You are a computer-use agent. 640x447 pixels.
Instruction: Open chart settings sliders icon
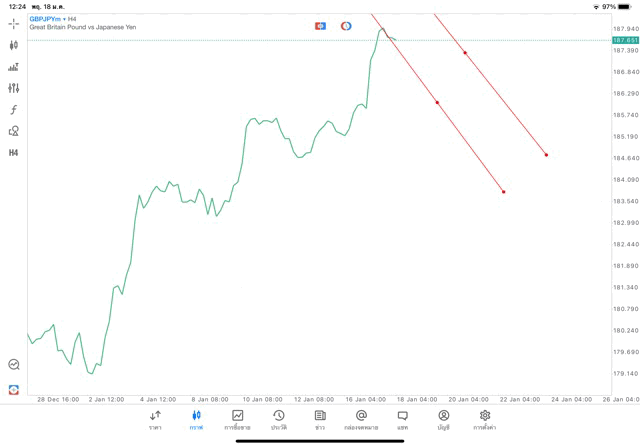(14, 88)
